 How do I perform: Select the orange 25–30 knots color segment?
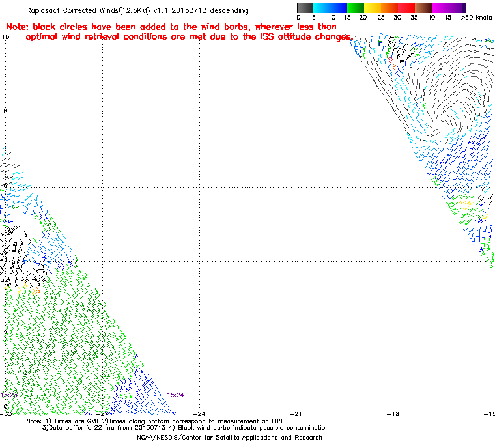[389, 8]
